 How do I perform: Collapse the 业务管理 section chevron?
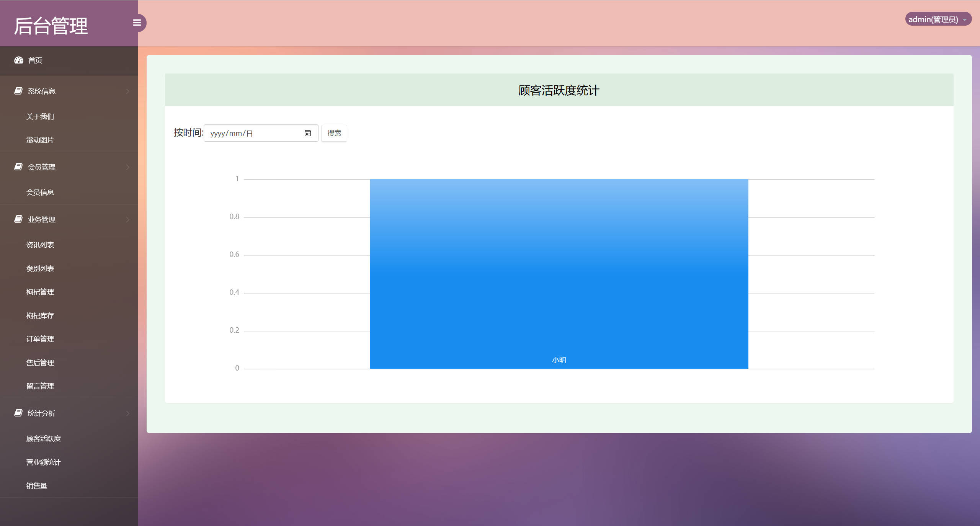pos(127,219)
